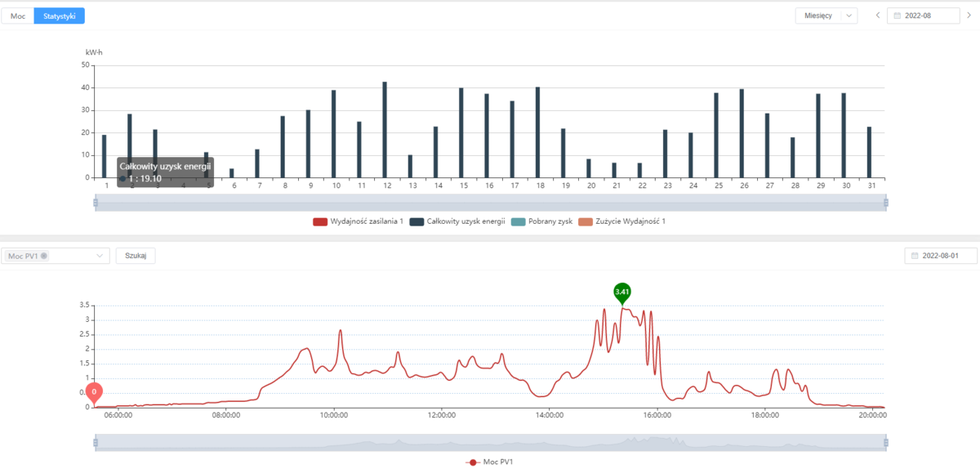Click calendar icon in 2022-08-01 date field

(x=915, y=256)
